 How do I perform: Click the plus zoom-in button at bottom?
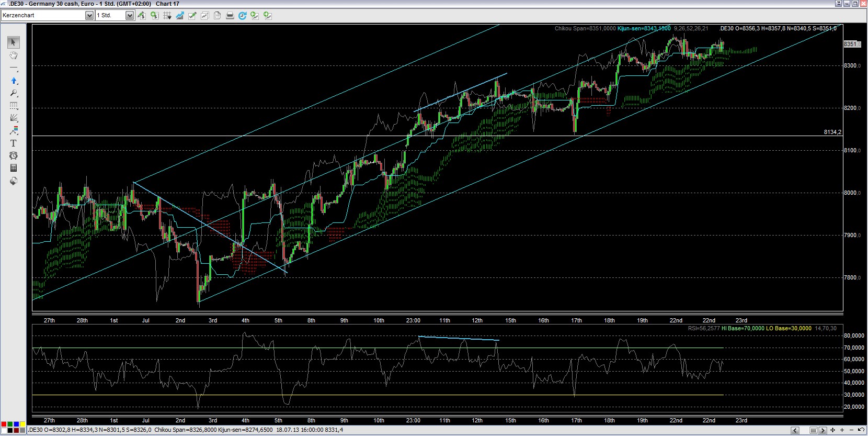click(x=843, y=430)
